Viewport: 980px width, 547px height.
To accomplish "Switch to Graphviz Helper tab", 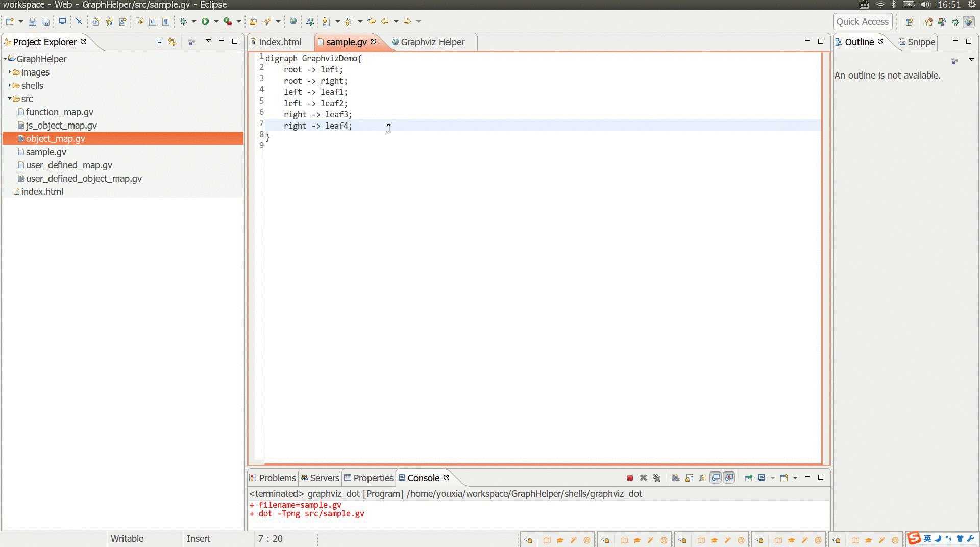I will [432, 42].
